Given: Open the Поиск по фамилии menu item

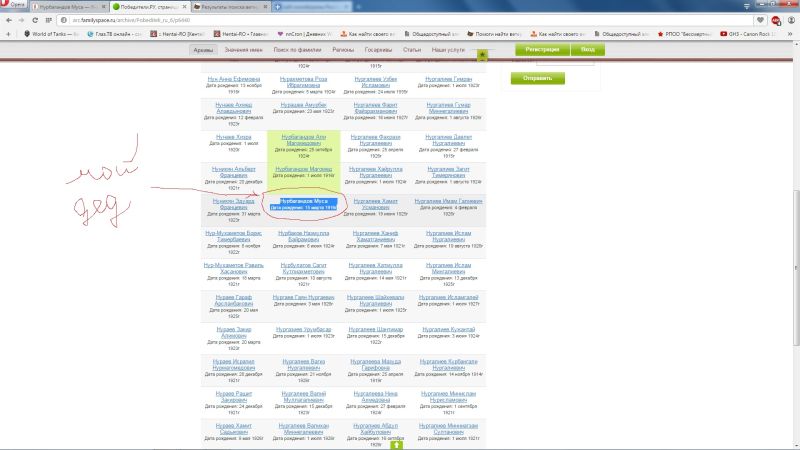Looking at the screenshot, I should [297, 50].
